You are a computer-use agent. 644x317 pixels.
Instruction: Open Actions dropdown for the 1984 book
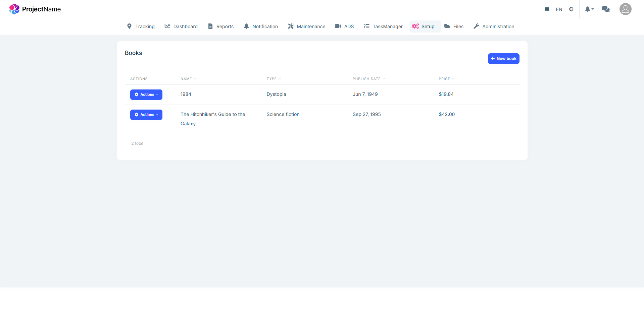tap(146, 94)
